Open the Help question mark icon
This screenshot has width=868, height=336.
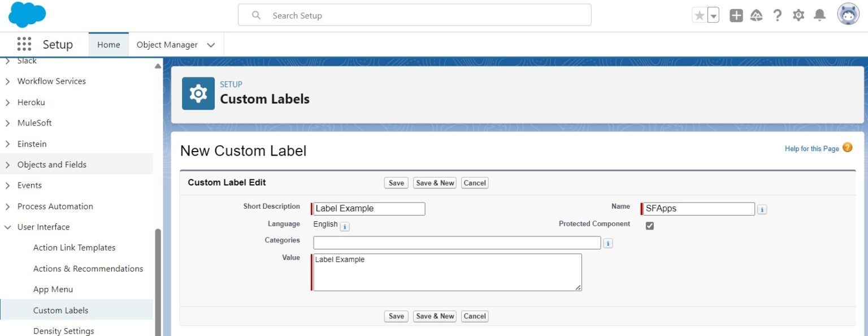pyautogui.click(x=778, y=16)
